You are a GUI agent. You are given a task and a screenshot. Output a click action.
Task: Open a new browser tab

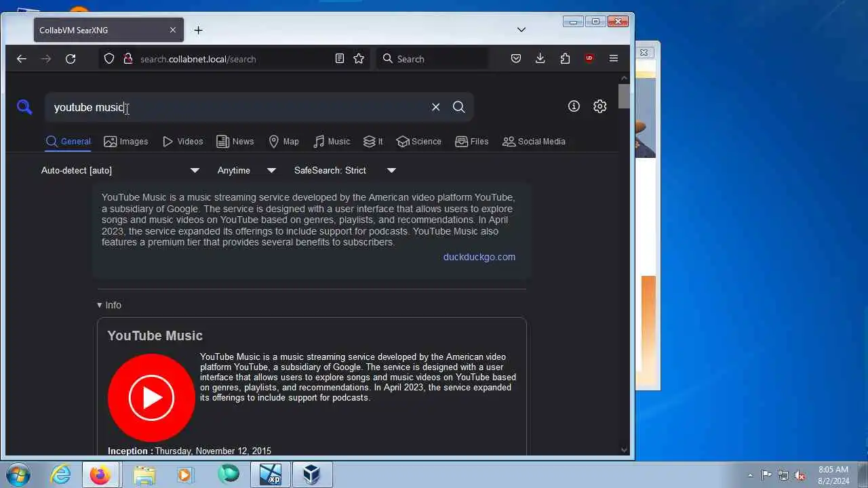(x=198, y=30)
